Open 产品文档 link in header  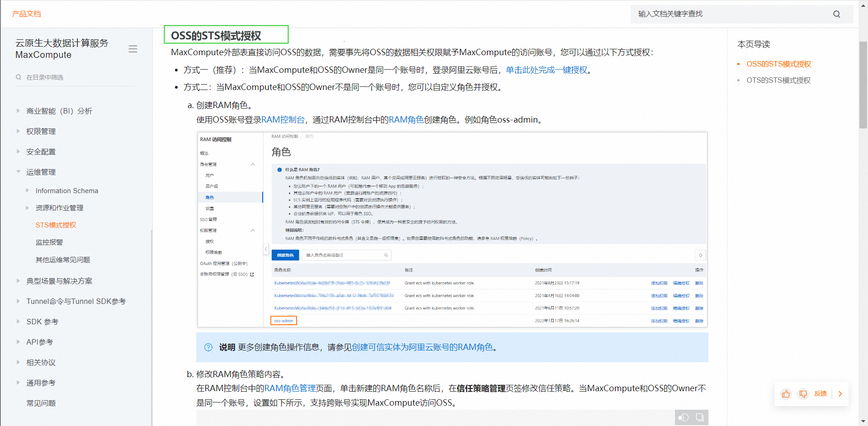coord(26,14)
